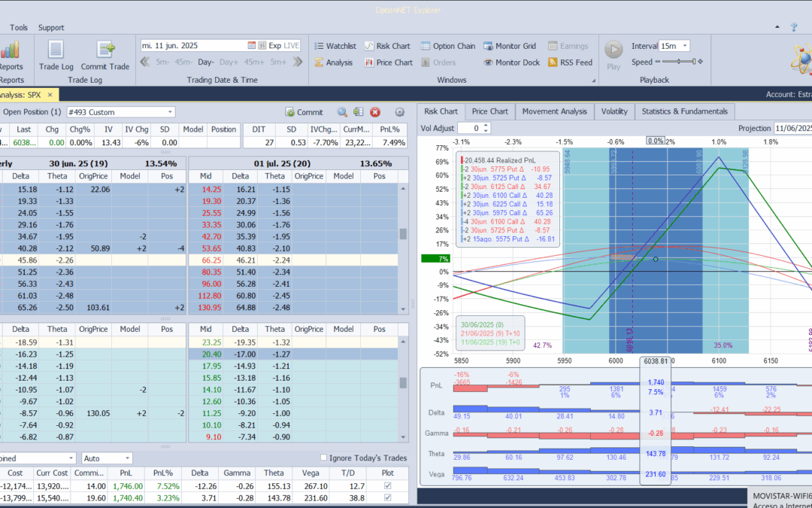Click the trading date input field
Viewport: 812px width, 508px height.
click(x=193, y=46)
